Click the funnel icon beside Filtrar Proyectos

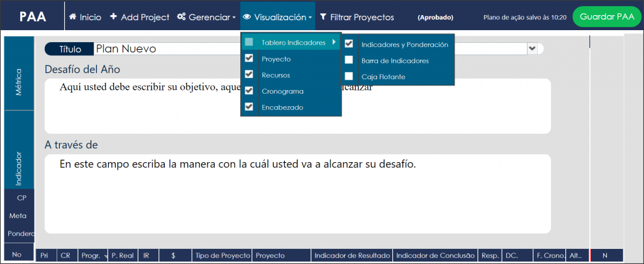pyautogui.click(x=323, y=17)
